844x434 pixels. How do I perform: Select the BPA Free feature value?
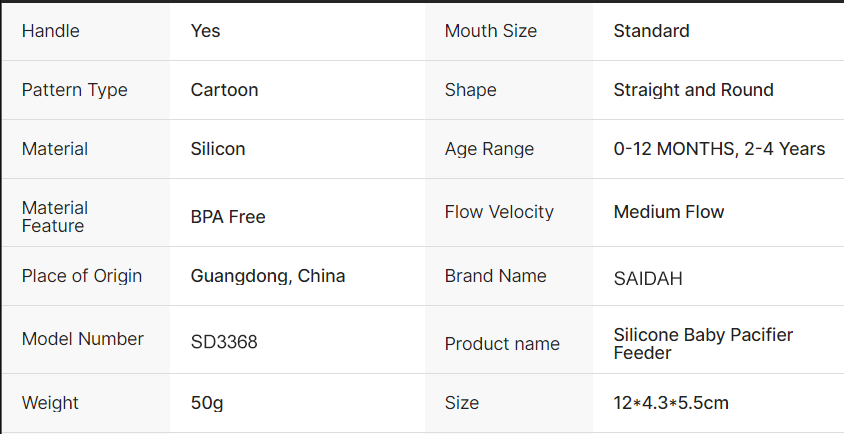(x=228, y=217)
